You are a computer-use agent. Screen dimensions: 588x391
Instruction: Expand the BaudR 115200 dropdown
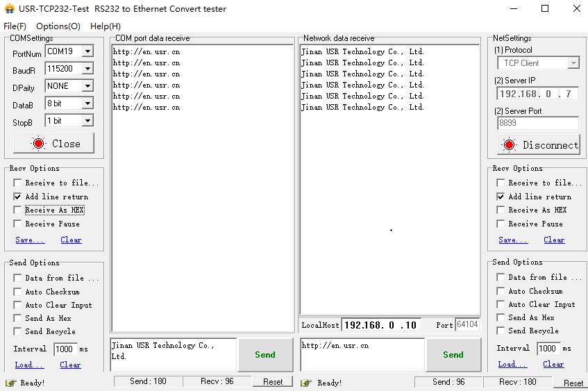[x=87, y=68]
